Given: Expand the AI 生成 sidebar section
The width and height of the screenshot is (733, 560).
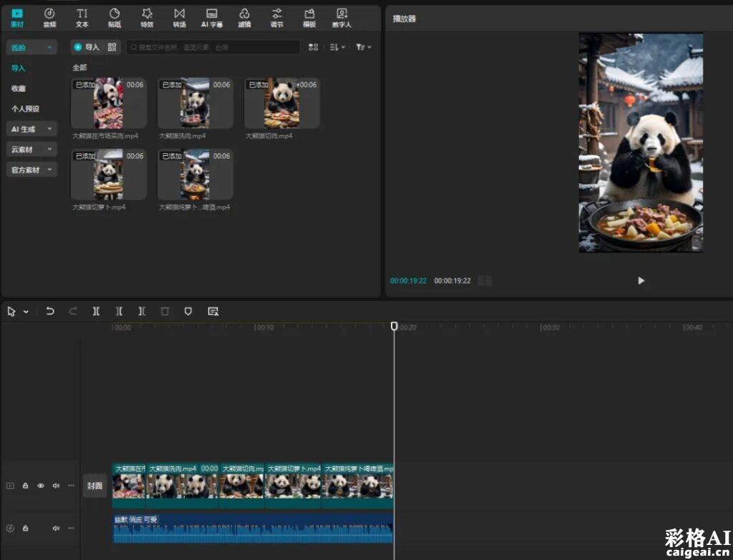Looking at the screenshot, I should point(31,129).
